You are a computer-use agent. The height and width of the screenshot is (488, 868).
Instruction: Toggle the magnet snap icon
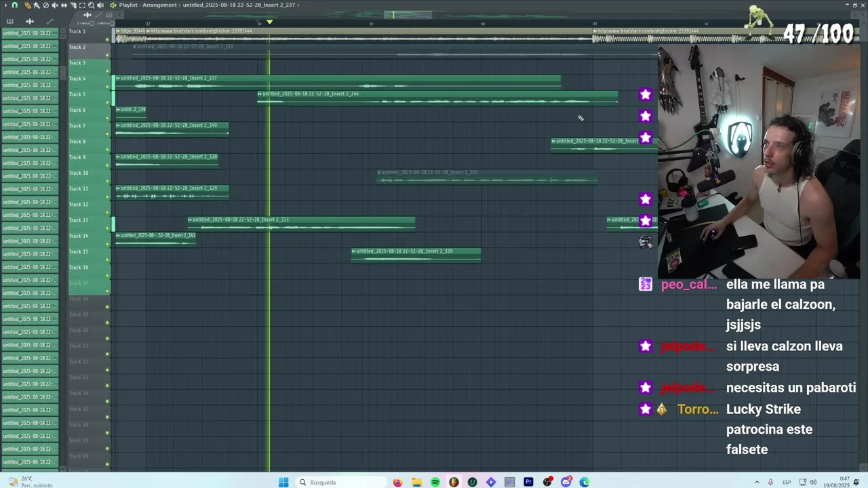14,5
